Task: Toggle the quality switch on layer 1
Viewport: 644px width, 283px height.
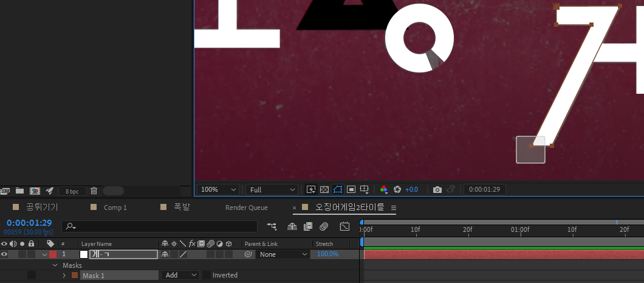Action: pos(183,254)
